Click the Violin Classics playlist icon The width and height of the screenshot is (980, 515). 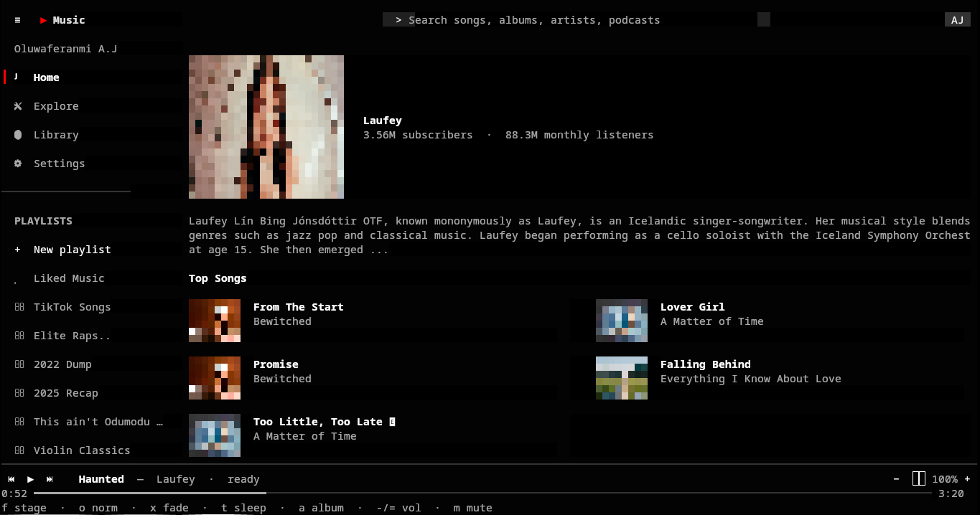[x=19, y=450]
